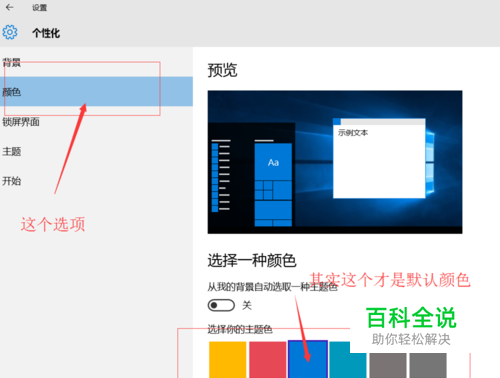Open the 主题 (Themes) section
Image resolution: width=500 pixels, height=378 pixels.
click(96, 151)
